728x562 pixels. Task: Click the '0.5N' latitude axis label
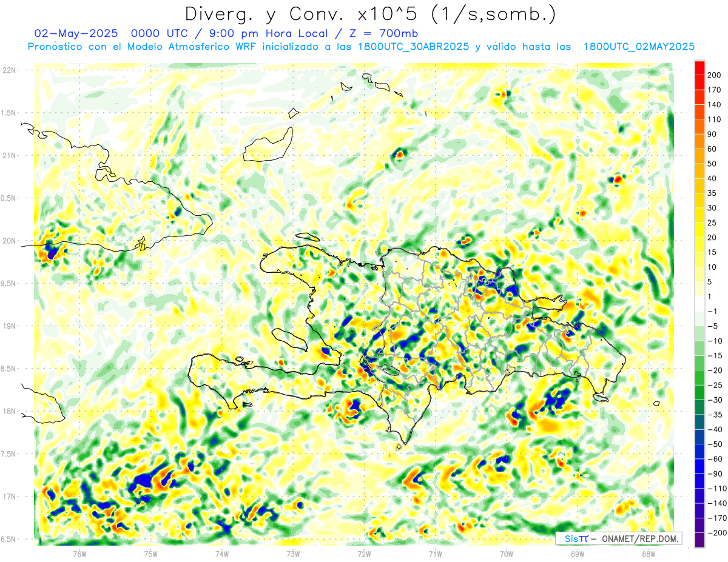[9, 198]
